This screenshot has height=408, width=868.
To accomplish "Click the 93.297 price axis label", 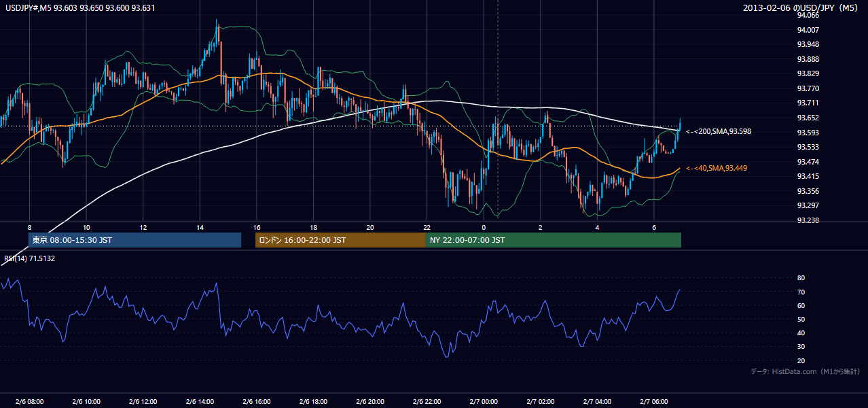I will pos(808,205).
